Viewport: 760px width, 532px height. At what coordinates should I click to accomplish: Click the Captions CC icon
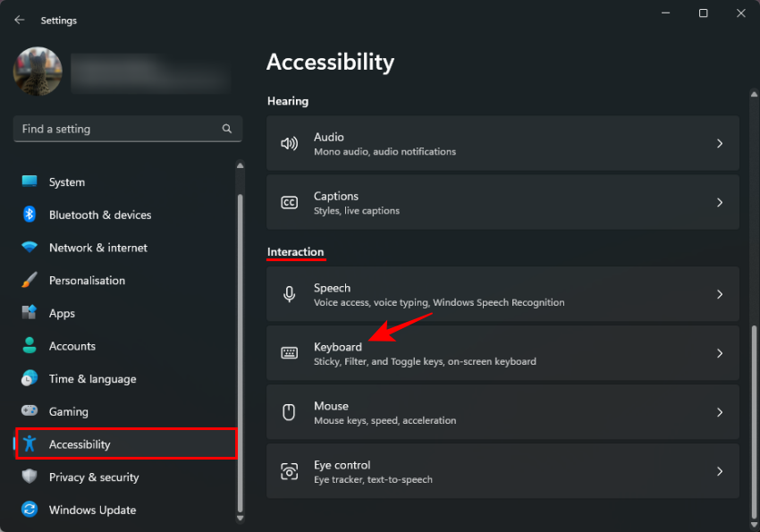click(289, 202)
